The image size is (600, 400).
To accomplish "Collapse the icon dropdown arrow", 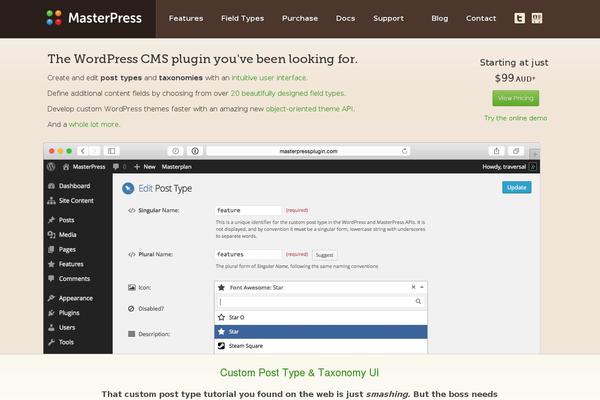I will (422, 287).
